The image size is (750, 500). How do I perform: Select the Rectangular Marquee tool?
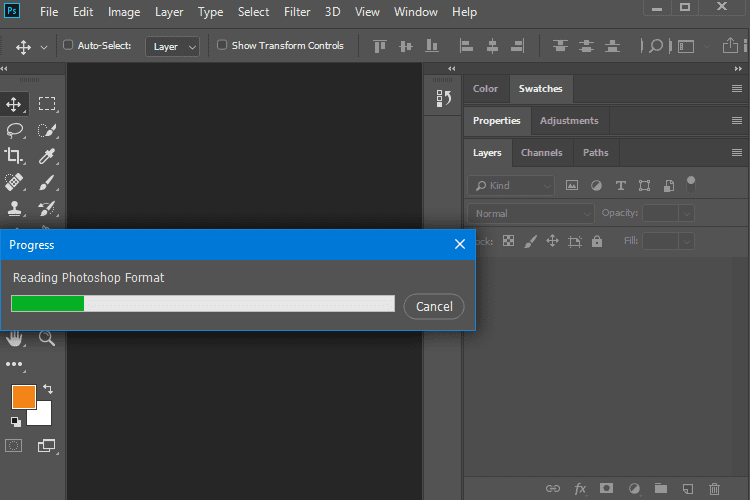[47, 104]
